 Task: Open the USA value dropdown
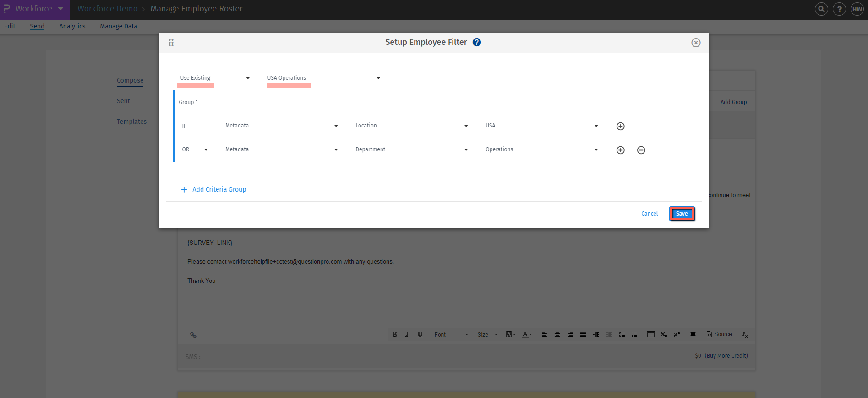[x=542, y=126]
